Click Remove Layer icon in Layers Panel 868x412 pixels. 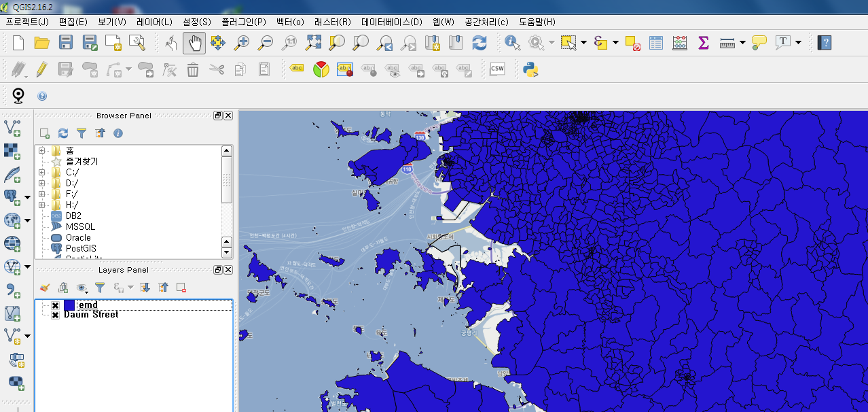[x=181, y=288]
